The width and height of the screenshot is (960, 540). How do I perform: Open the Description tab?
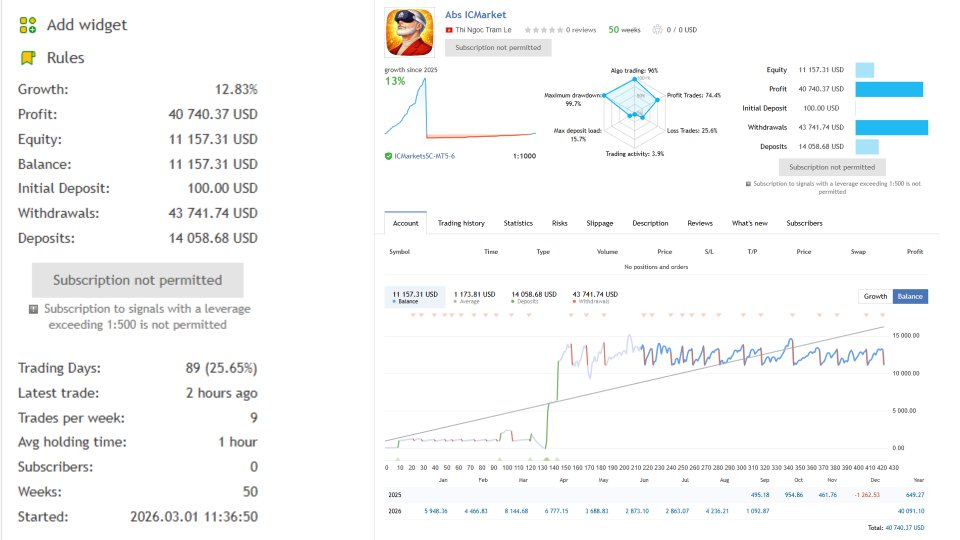(x=650, y=223)
